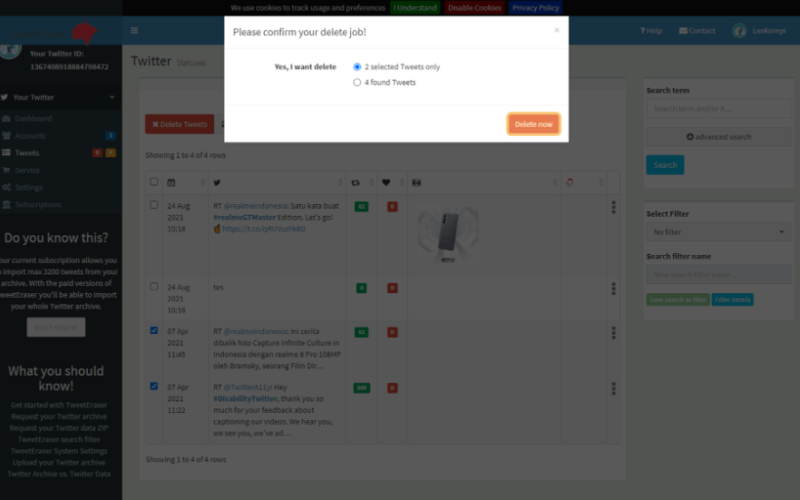Choose the 4 found Tweets radio option
This screenshot has width=800, height=500.
pyautogui.click(x=357, y=82)
